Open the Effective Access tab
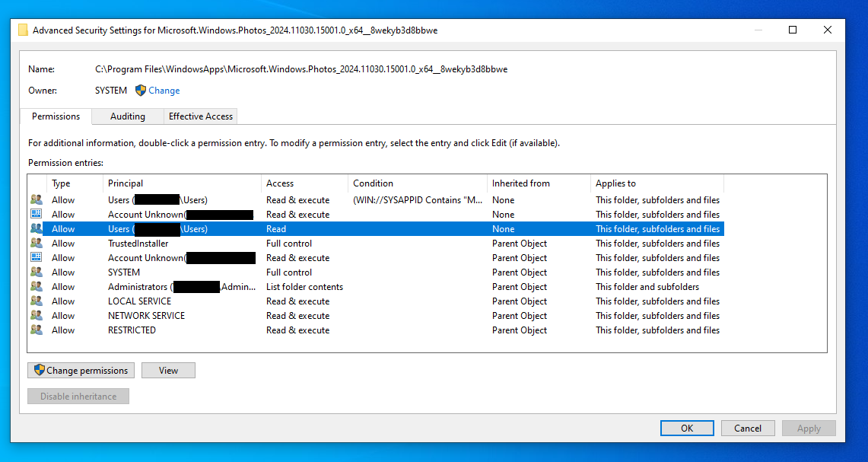The height and width of the screenshot is (462, 868). tap(201, 116)
